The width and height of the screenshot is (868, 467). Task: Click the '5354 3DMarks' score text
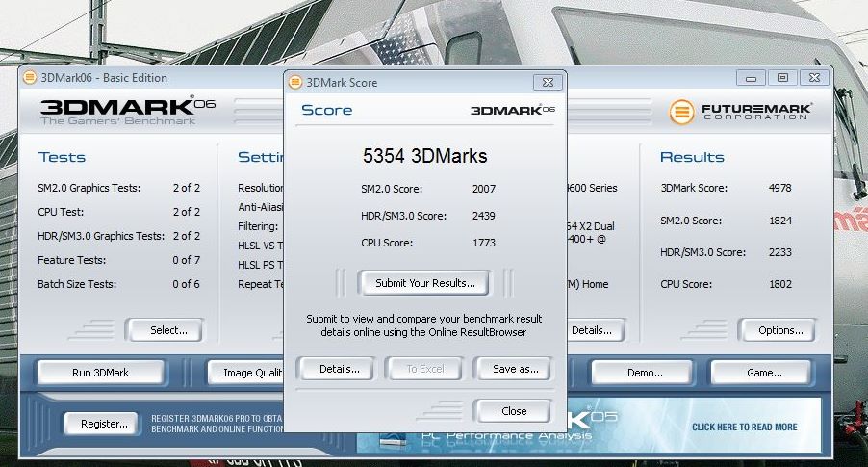pyautogui.click(x=424, y=156)
